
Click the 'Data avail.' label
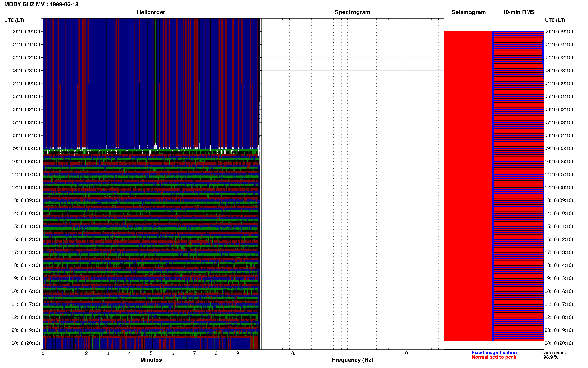[554, 352]
